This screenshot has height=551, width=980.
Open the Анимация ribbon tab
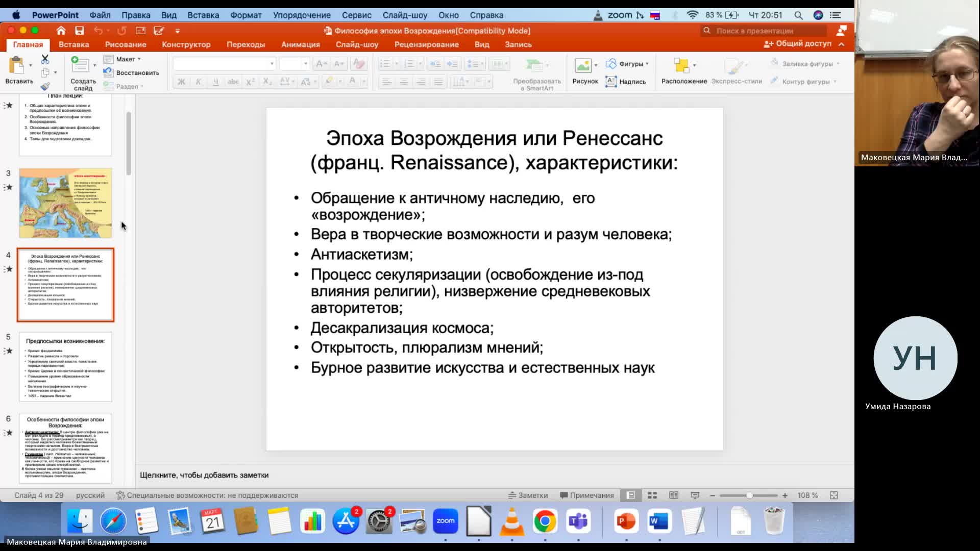(x=300, y=44)
